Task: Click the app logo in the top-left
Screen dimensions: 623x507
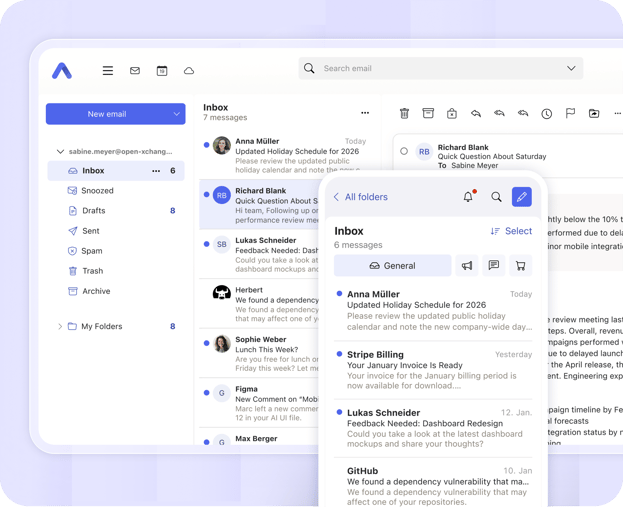Action: coord(62,71)
